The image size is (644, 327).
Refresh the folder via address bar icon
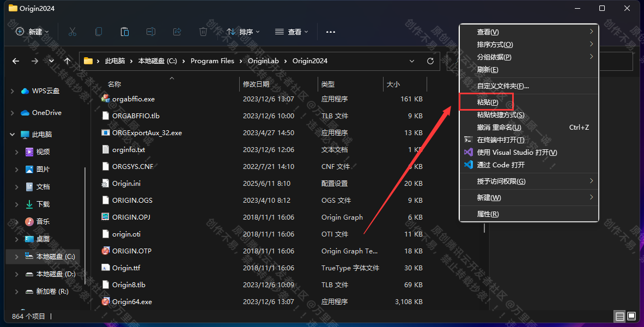430,61
